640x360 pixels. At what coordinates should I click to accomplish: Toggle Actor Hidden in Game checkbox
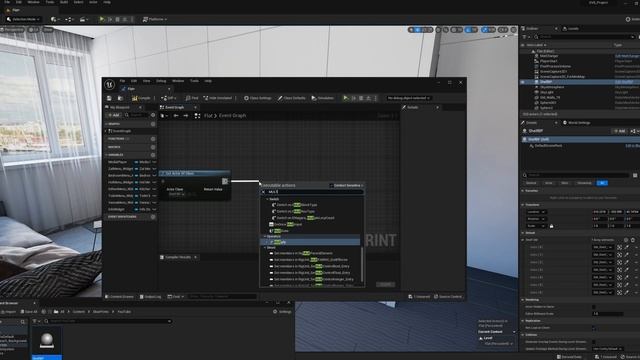pos(594,307)
